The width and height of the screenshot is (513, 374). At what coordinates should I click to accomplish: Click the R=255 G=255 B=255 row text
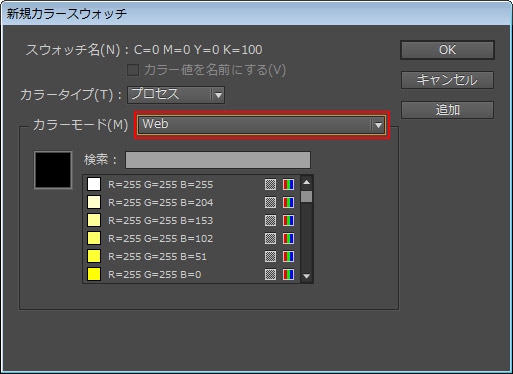(x=160, y=185)
